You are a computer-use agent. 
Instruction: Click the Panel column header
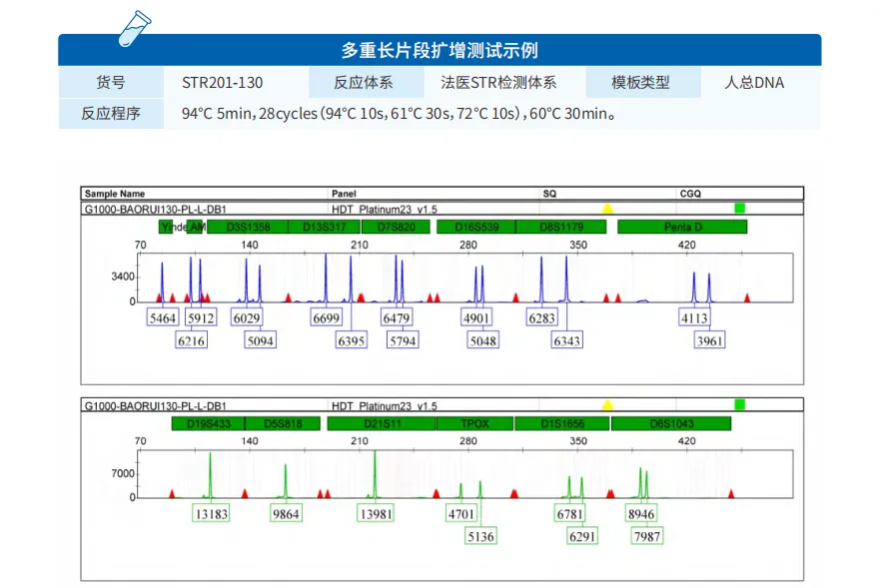click(x=344, y=194)
